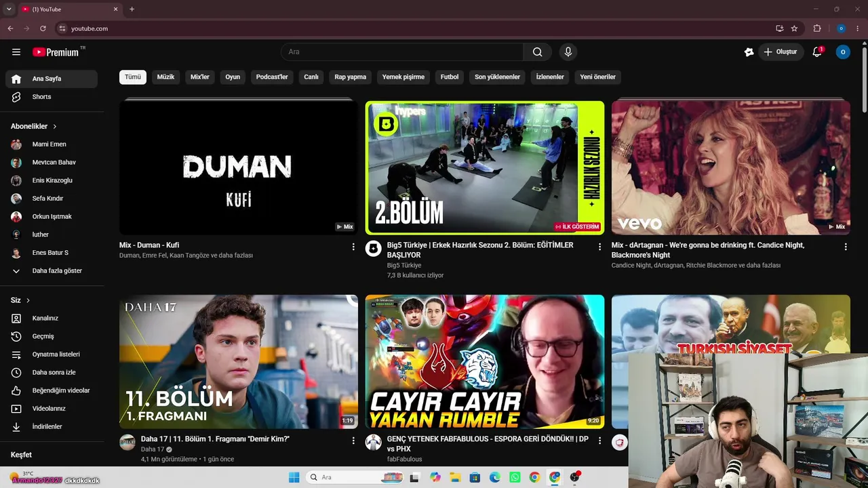Expand the Abonelikler section arrow
868x488 pixels.
(55, 126)
